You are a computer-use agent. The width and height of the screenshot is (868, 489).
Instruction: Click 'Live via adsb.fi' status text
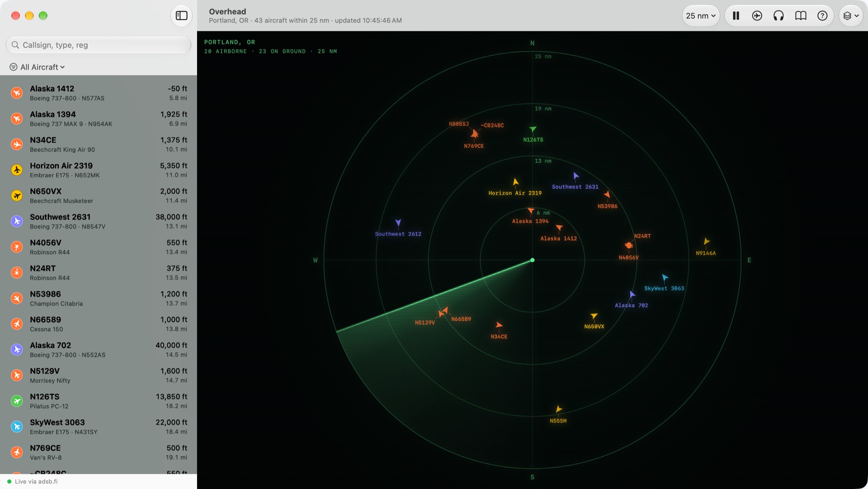36,481
